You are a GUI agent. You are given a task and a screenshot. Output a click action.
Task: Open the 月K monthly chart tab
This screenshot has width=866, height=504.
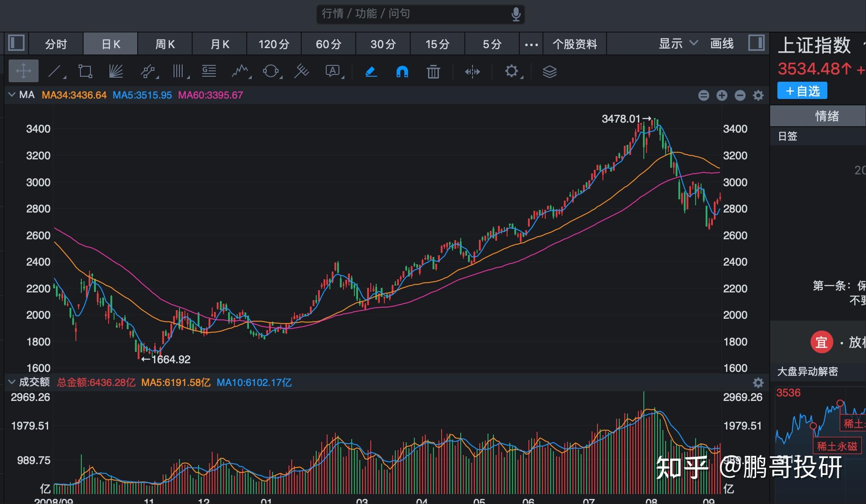pos(219,44)
